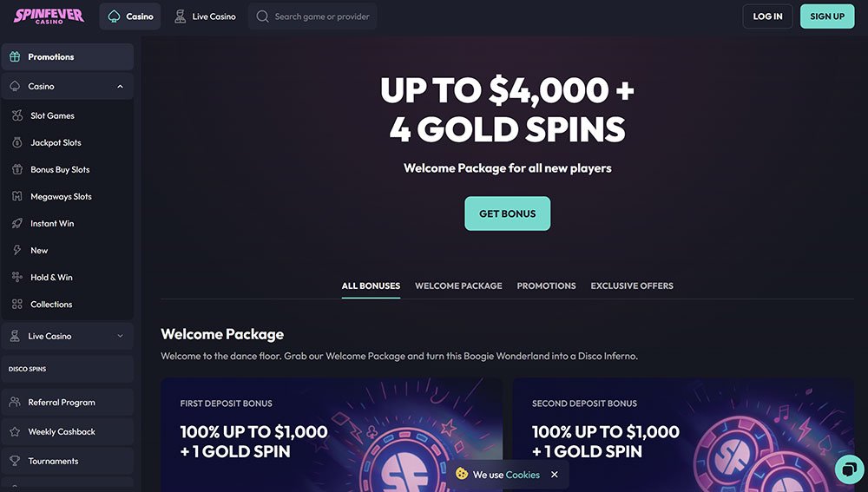Open the Cookies policy link
The width and height of the screenshot is (868, 492).
pyautogui.click(x=523, y=475)
